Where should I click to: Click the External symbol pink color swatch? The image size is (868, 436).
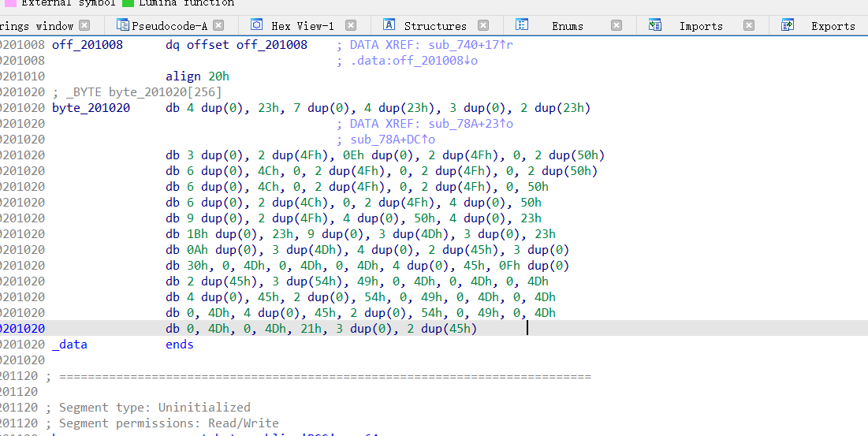[x=10, y=3]
